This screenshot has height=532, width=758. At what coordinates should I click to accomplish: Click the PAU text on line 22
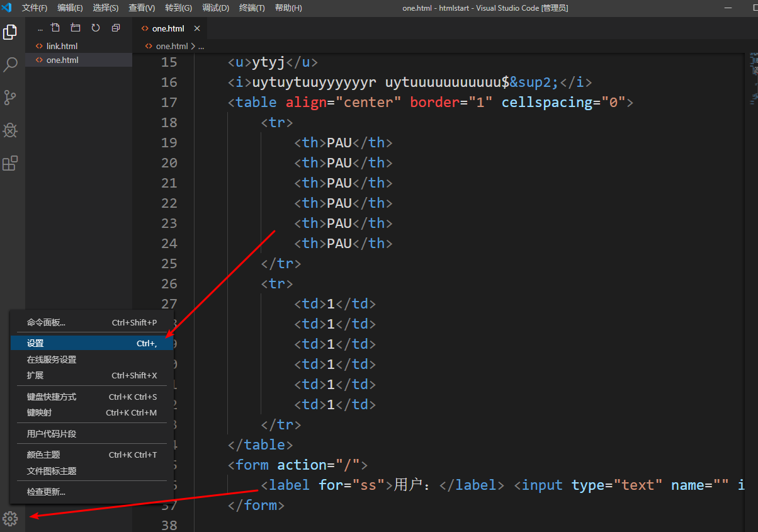pyautogui.click(x=339, y=203)
